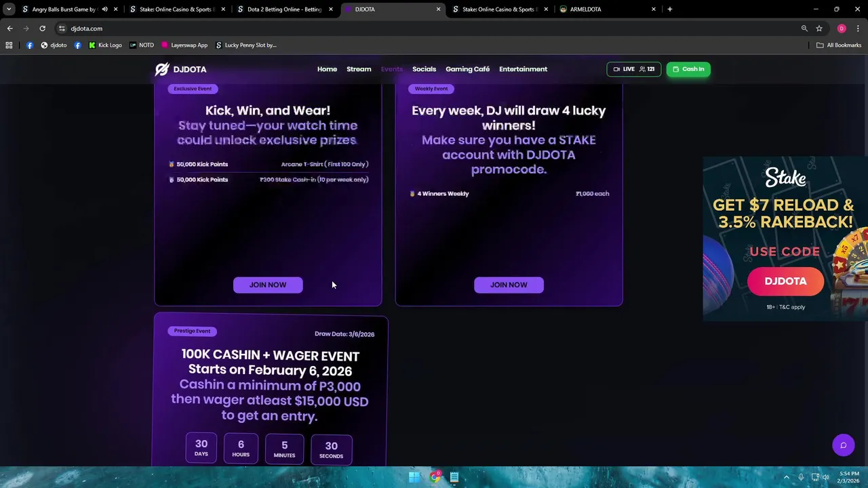Click the Chrome icon in the taskbar
The height and width of the screenshot is (488, 868).
coord(435,477)
